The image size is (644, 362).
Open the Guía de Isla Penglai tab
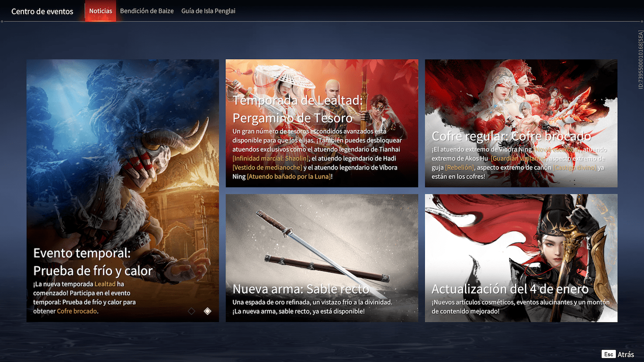pos(208,11)
